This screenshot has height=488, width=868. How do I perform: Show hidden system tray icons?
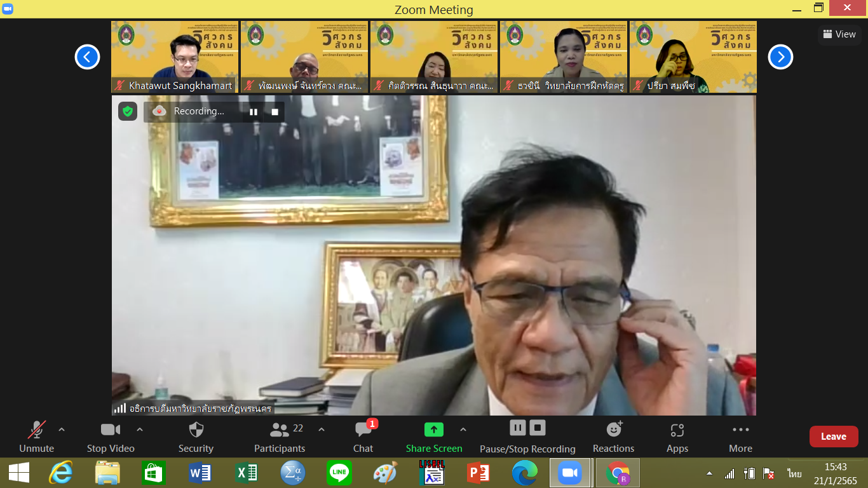point(710,473)
